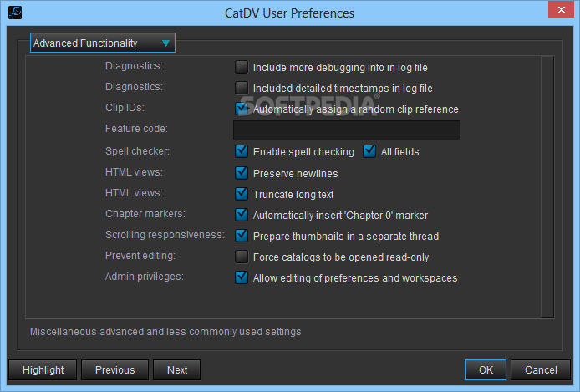The width and height of the screenshot is (580, 392).
Task: Click the 'Feature code:' label
Action: [x=136, y=129]
